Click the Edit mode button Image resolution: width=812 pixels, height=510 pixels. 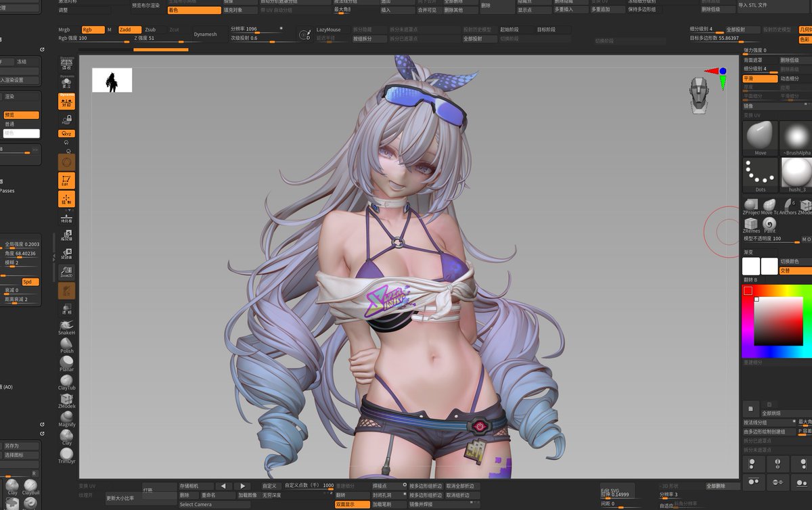click(x=67, y=181)
